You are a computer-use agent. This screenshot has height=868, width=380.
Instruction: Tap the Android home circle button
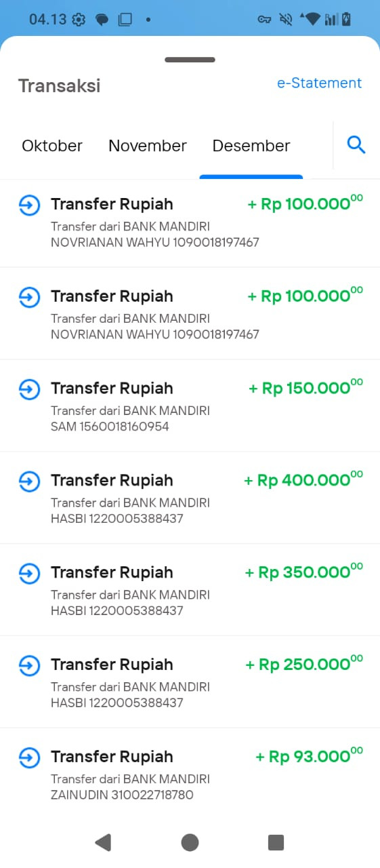(x=190, y=842)
